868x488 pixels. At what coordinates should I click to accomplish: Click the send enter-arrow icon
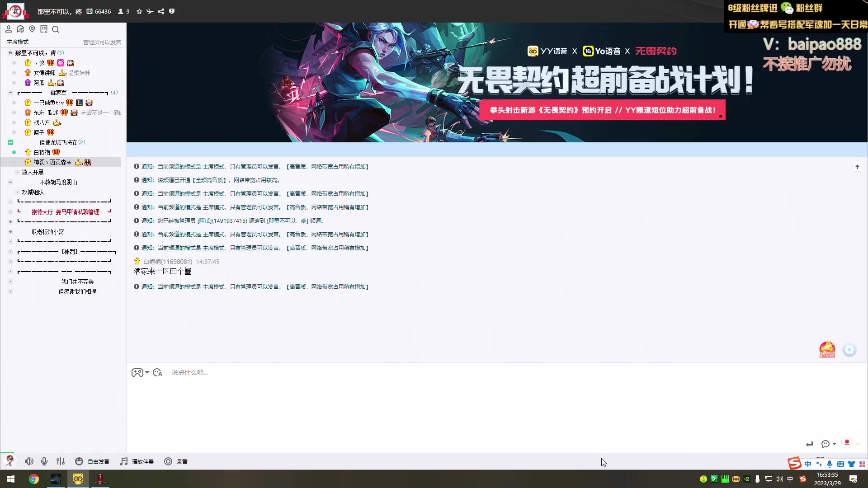[809, 444]
